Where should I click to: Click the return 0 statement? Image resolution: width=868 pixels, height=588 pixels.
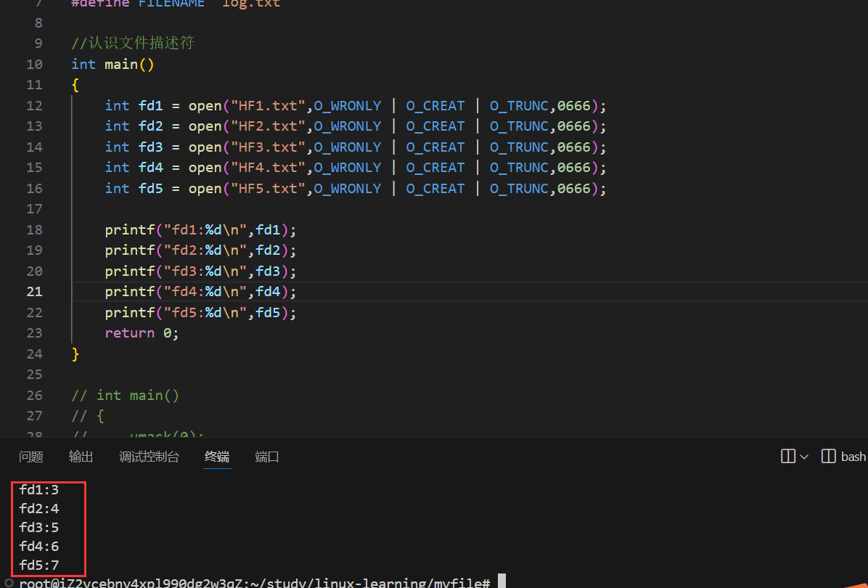[142, 333]
